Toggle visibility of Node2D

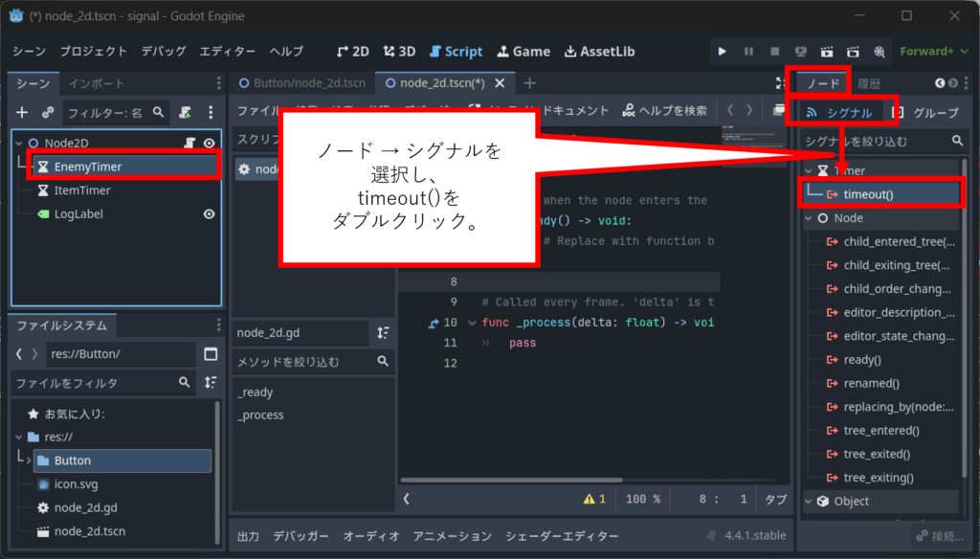pos(210,144)
